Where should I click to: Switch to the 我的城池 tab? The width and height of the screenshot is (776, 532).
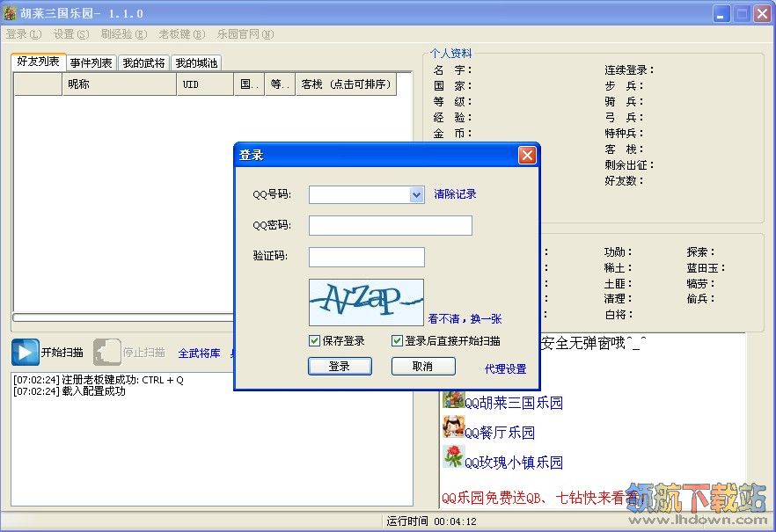(x=196, y=62)
